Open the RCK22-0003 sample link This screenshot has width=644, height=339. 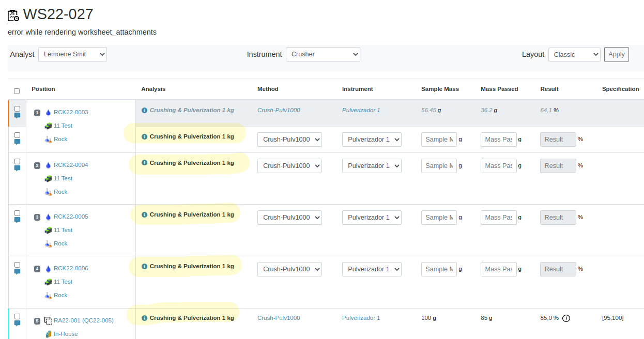[x=71, y=113]
